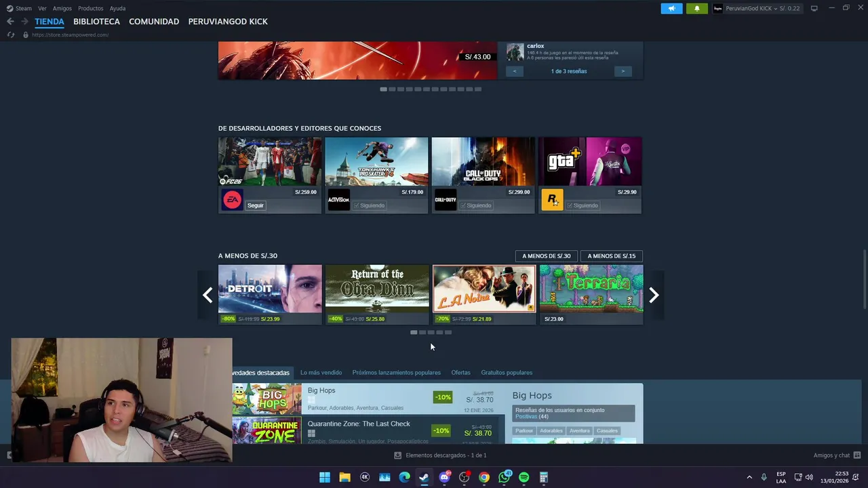Select the last dot of the under-S/.30 carousel
This screenshot has width=868, height=488.
(448, 332)
